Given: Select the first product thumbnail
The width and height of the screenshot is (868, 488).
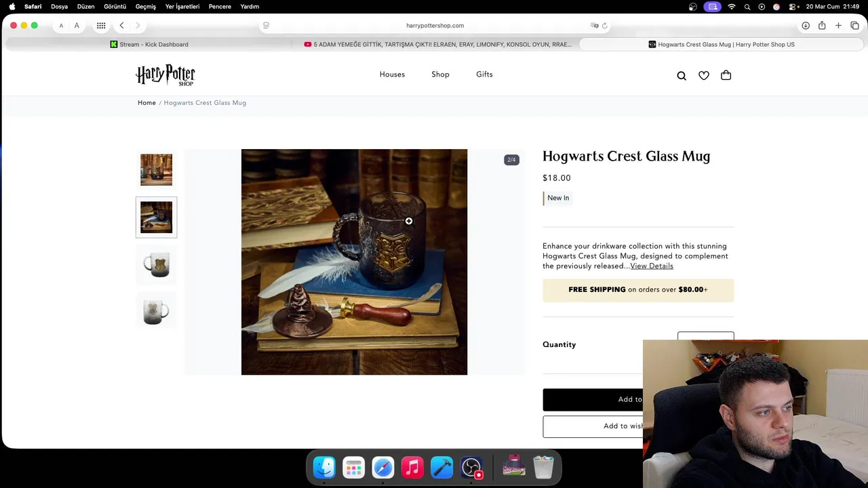Looking at the screenshot, I should (x=157, y=169).
